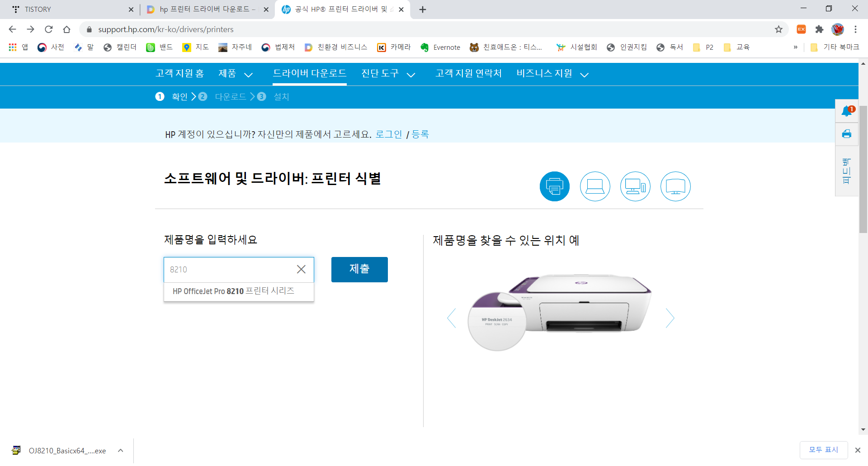This screenshot has height=466, width=868.
Task: Open the 카메라 bookmark
Action: pyautogui.click(x=394, y=47)
